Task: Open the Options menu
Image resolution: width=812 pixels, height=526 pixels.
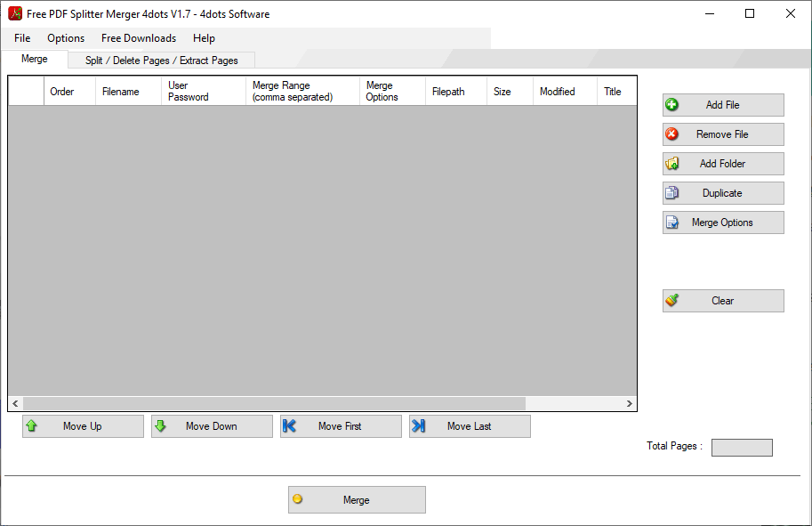Action: click(x=66, y=38)
